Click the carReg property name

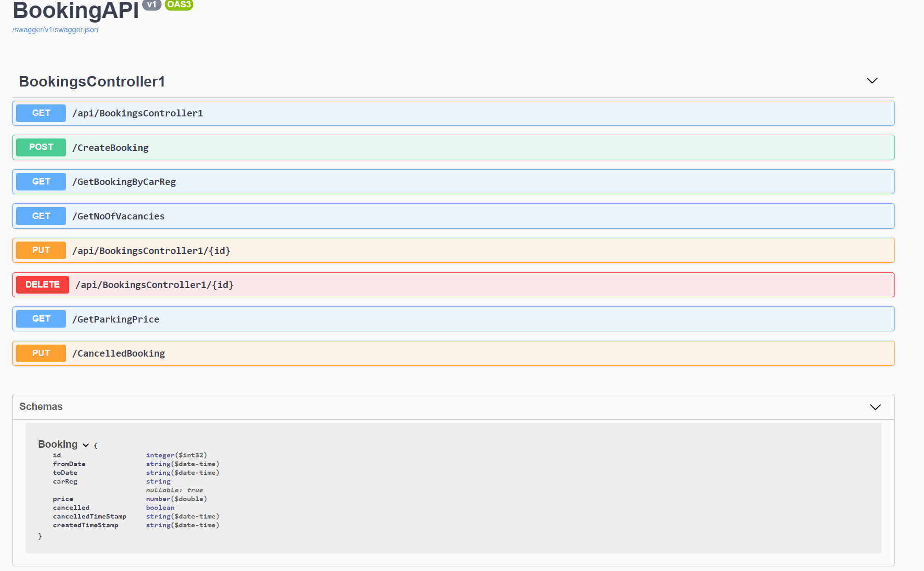(x=65, y=482)
